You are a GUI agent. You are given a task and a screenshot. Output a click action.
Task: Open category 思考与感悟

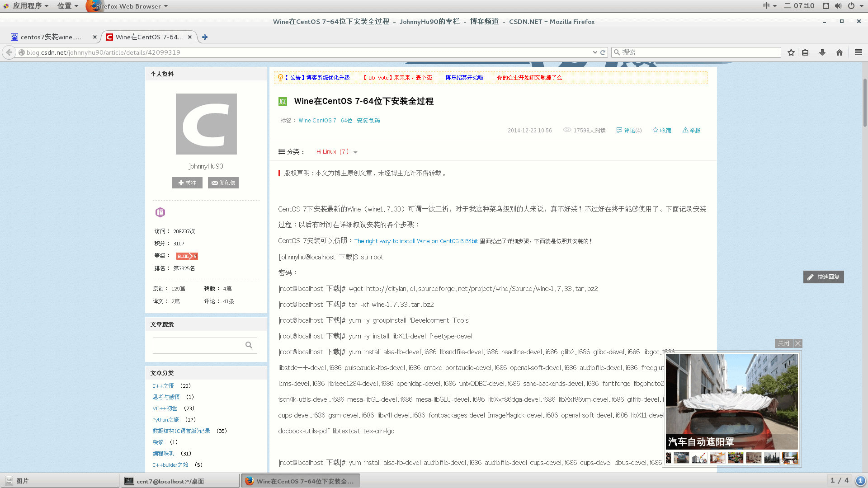[x=166, y=397]
